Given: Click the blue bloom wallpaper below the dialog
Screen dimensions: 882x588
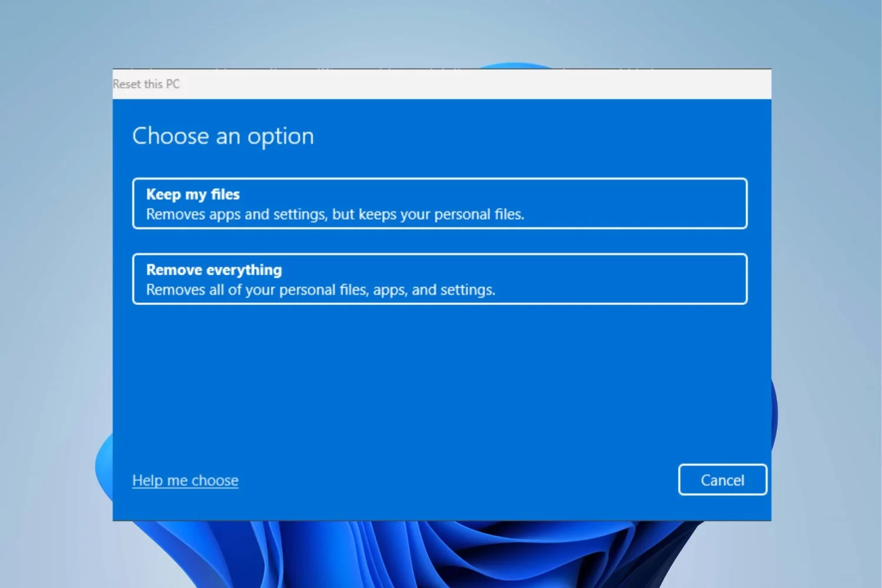Looking at the screenshot, I should pyautogui.click(x=412, y=556).
